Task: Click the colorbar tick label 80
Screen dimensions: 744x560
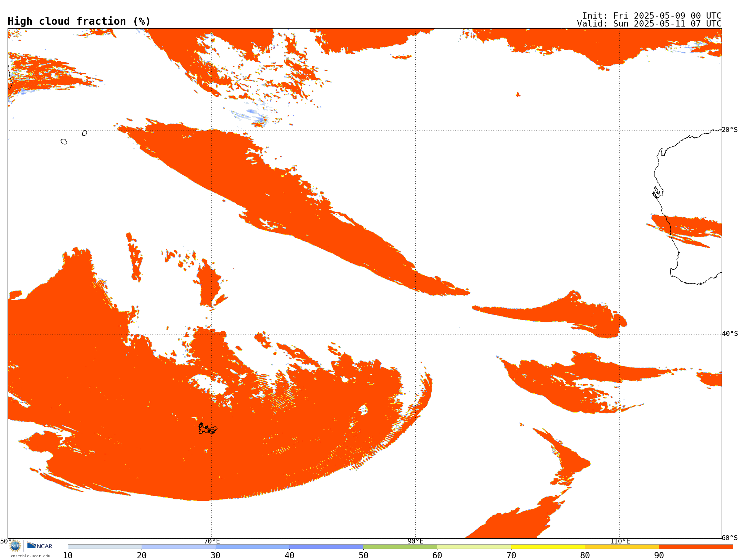Action: pyautogui.click(x=585, y=555)
